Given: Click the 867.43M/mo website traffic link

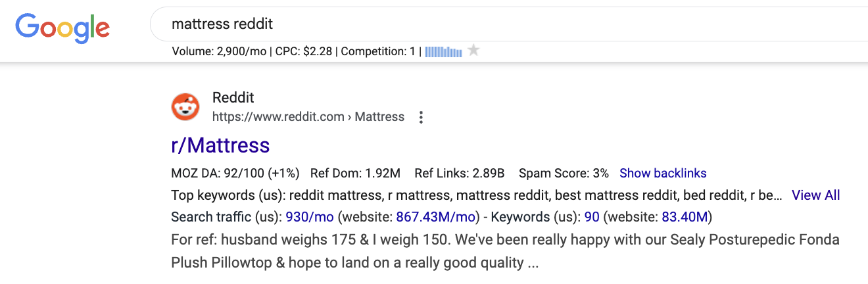Looking at the screenshot, I should 435,217.
